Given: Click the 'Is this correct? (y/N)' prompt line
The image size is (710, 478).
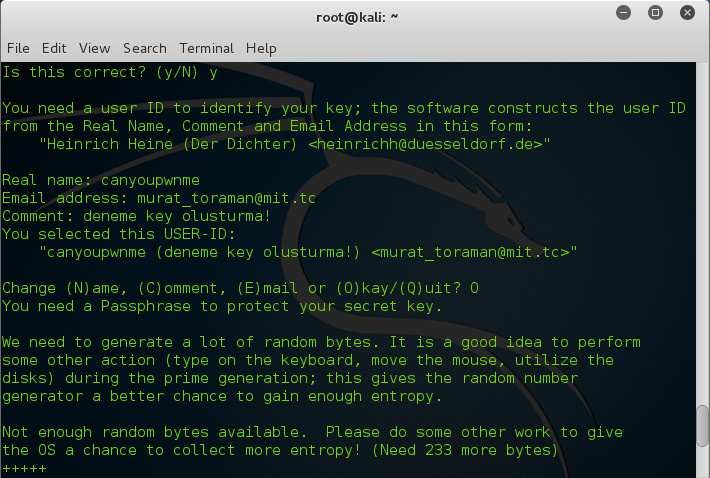Looking at the screenshot, I should [x=110, y=72].
